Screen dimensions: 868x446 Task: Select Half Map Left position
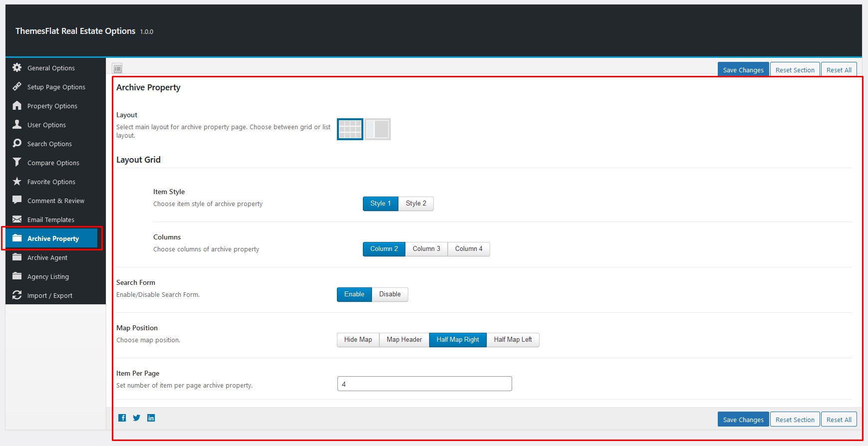513,340
